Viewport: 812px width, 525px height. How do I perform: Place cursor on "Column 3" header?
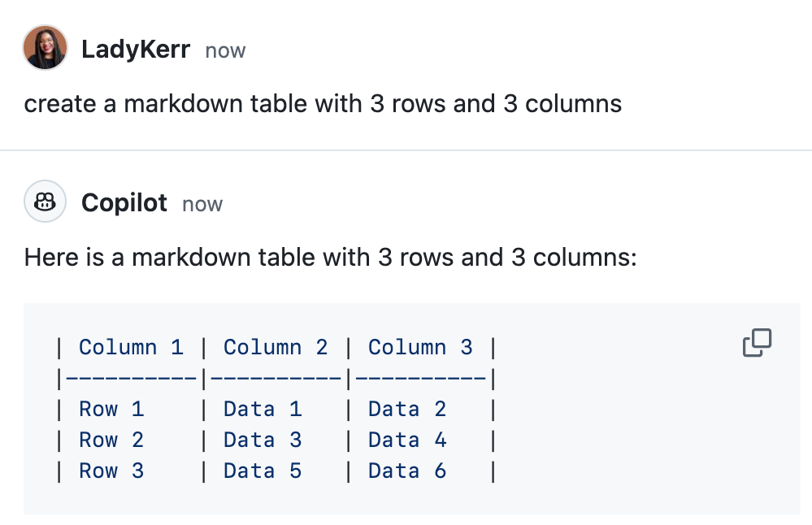[420, 347]
